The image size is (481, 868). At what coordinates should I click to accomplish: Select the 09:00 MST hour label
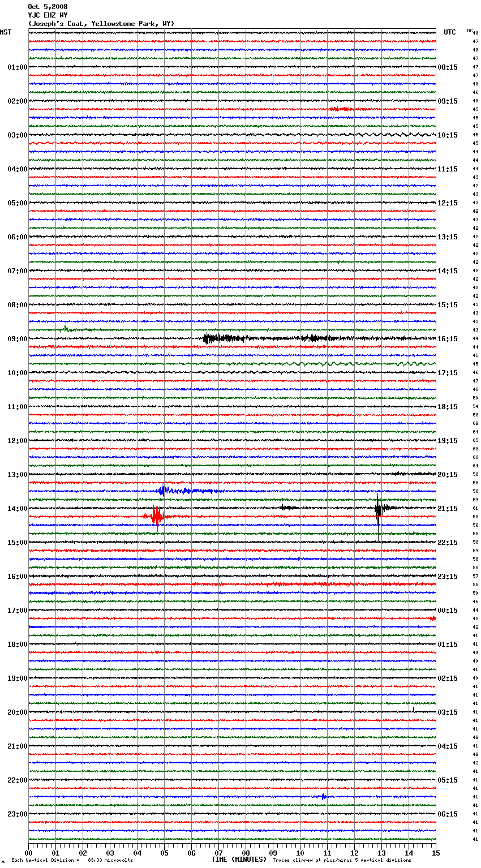(x=18, y=339)
